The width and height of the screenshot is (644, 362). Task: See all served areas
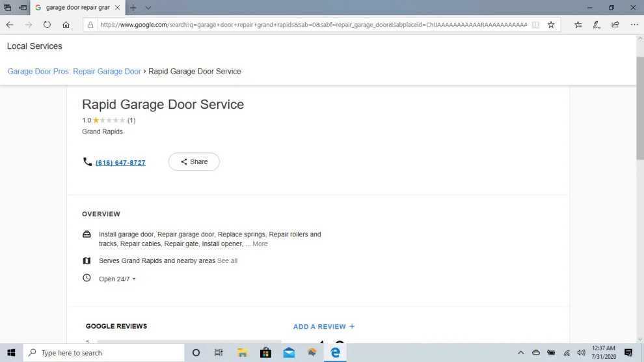click(227, 260)
